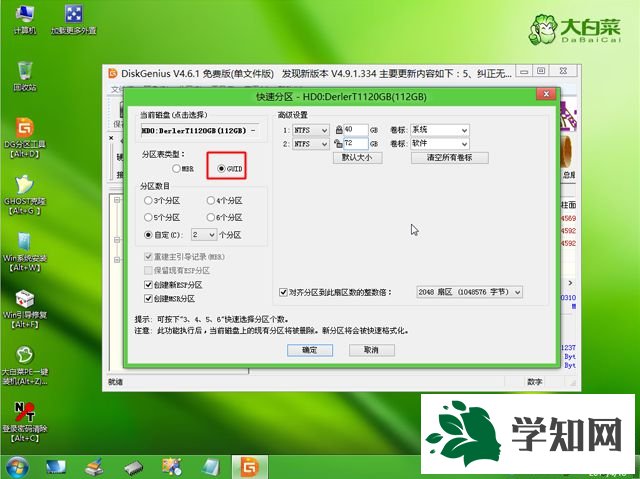This screenshot has height=479, width=640.
Task: Open custom partition count dropdown
Action: coord(204,235)
